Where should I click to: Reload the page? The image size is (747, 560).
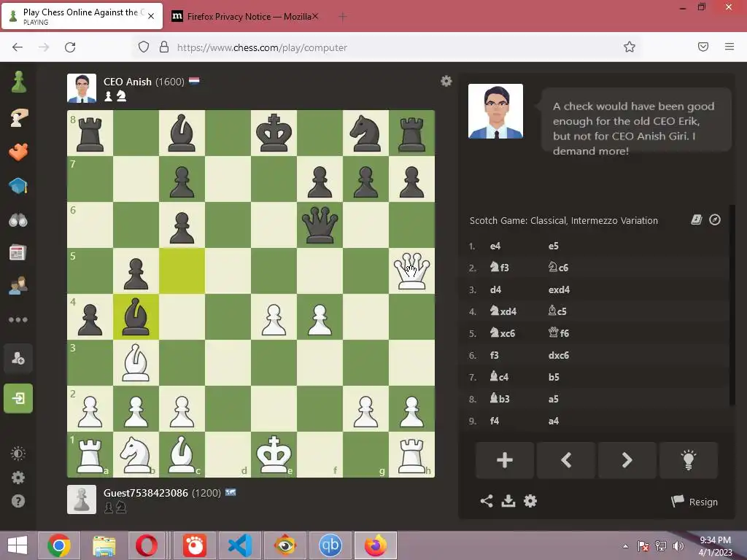(x=70, y=47)
